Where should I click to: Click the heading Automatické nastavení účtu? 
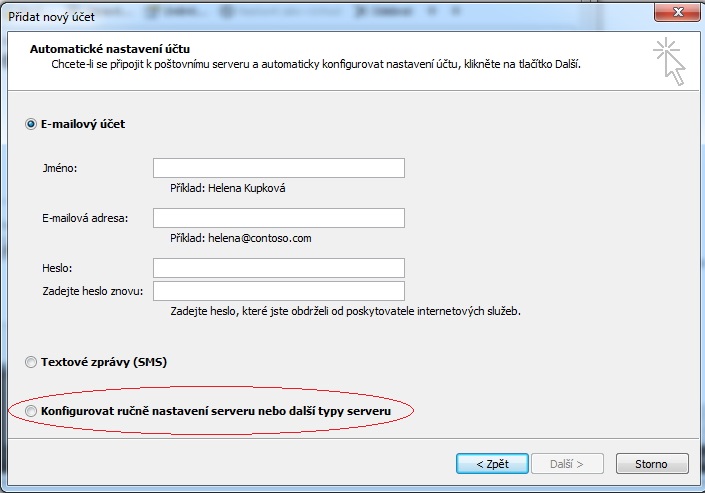pyautogui.click(x=110, y=49)
